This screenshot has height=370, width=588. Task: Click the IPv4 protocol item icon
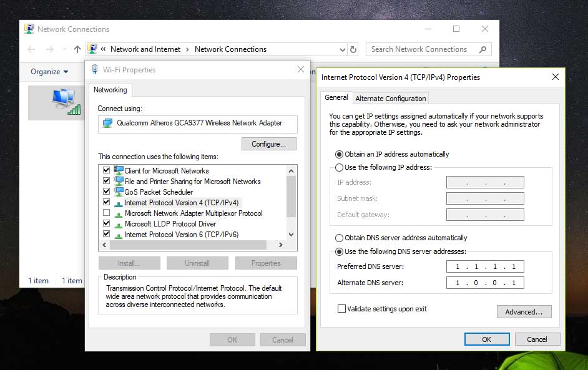coord(119,203)
